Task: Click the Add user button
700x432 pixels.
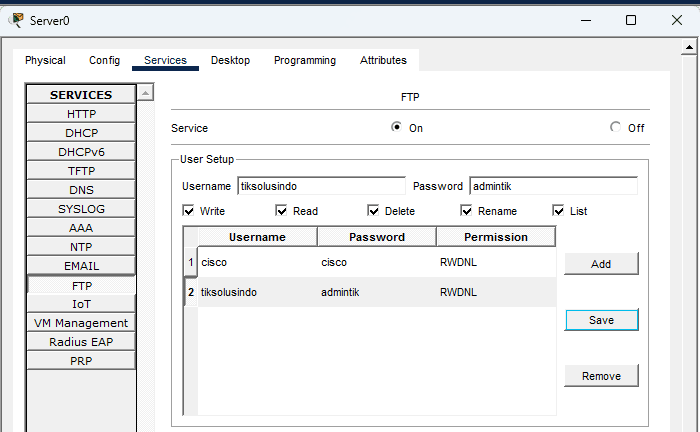Action: click(x=601, y=264)
